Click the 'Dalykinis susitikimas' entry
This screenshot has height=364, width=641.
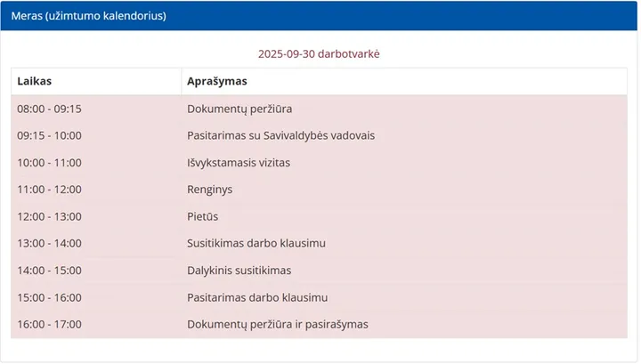[x=239, y=271]
